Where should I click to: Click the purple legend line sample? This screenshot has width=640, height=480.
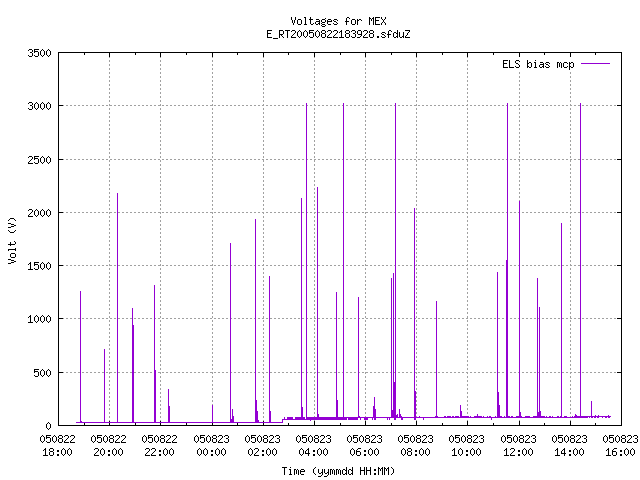click(x=595, y=64)
